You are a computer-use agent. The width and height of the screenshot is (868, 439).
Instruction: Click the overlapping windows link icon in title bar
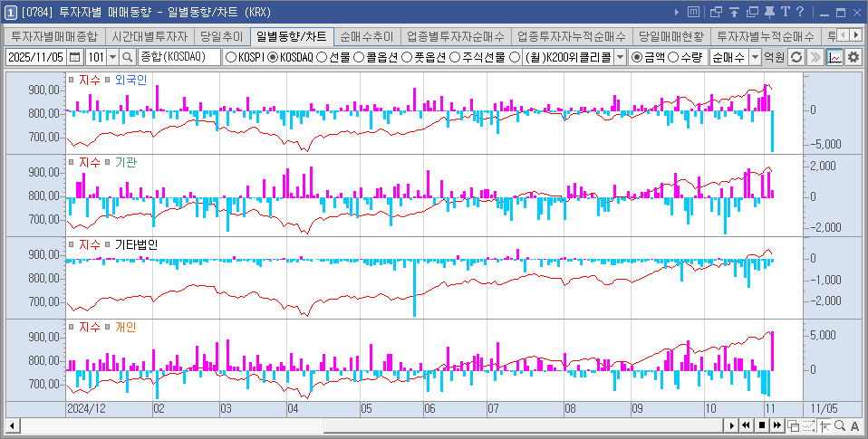(717, 12)
